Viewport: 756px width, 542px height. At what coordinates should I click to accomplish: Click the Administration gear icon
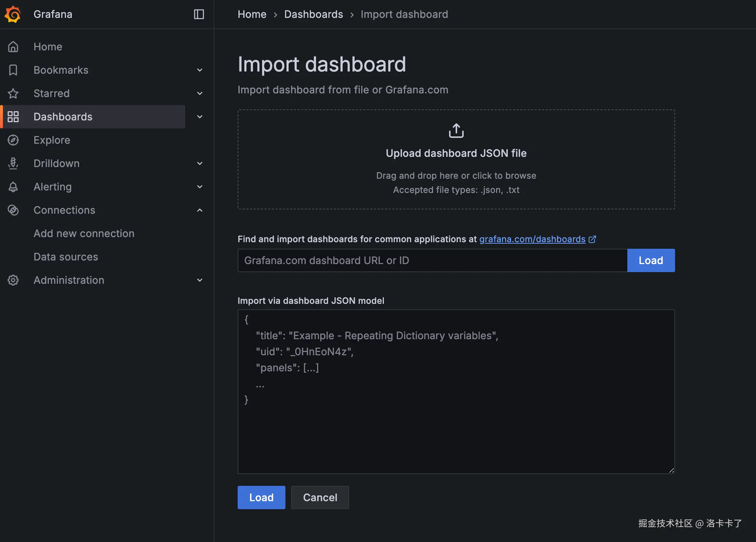[13, 280]
